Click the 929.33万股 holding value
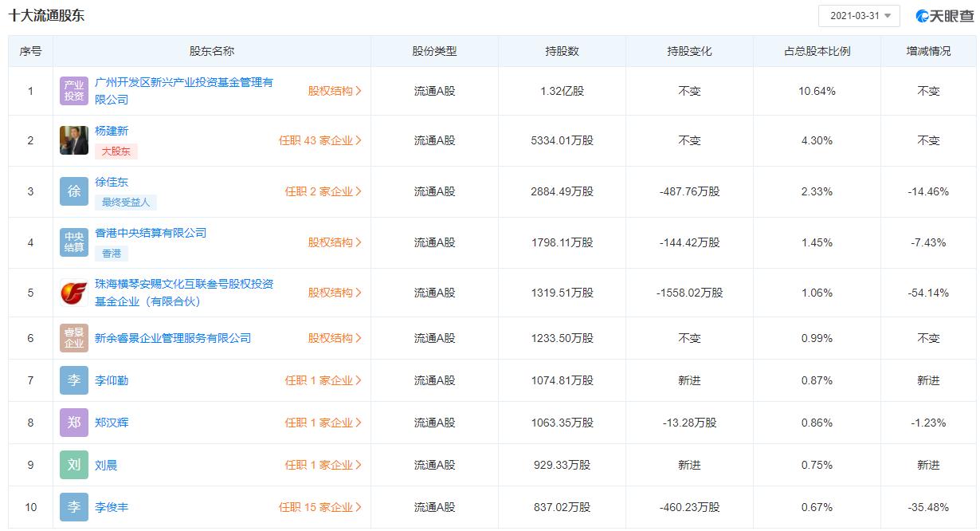 pyautogui.click(x=563, y=465)
